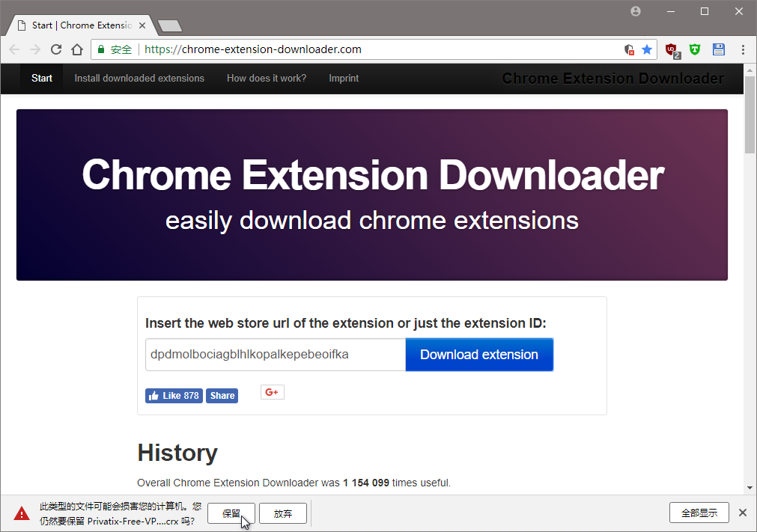Close the Start | Chrome Extension tab
The image size is (757, 532).
click(142, 25)
